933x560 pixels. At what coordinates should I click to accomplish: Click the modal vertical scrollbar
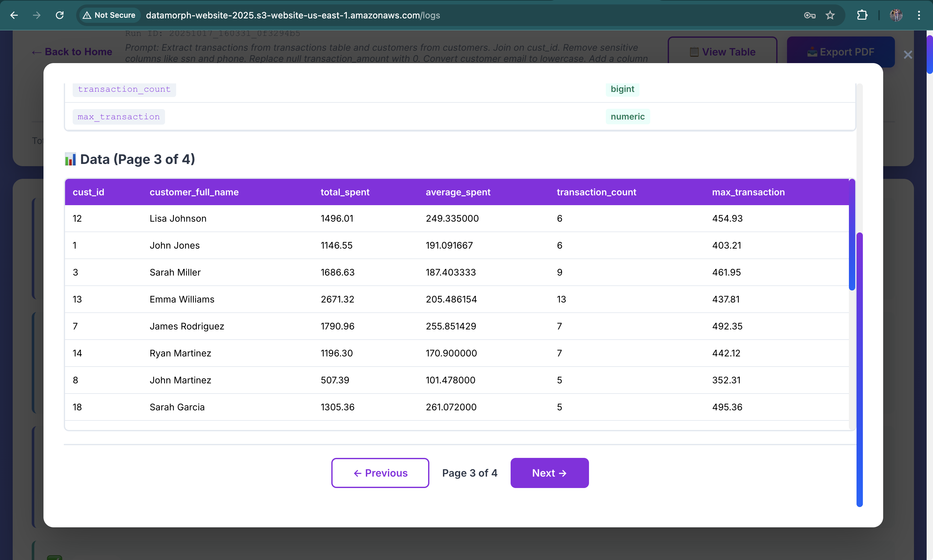859,369
